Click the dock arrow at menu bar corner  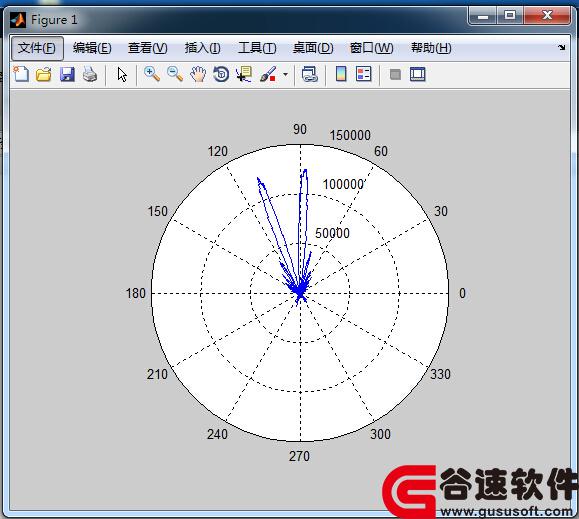562,47
